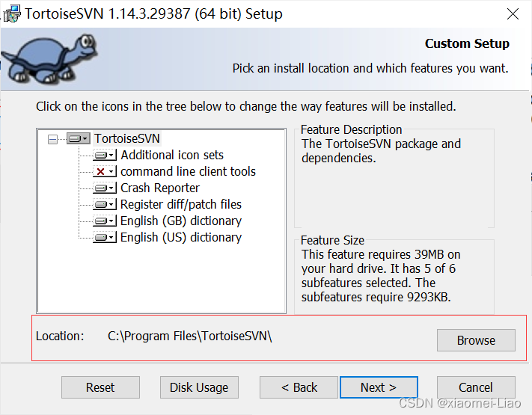The width and height of the screenshot is (532, 415).
Task: Click the Feature Description group label
Action: 351,129
